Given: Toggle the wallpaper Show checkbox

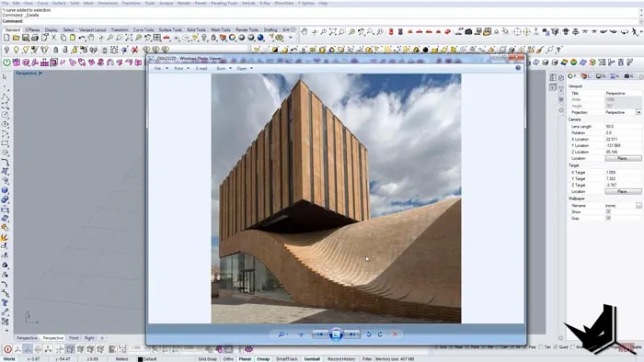Looking at the screenshot, I should [608, 211].
